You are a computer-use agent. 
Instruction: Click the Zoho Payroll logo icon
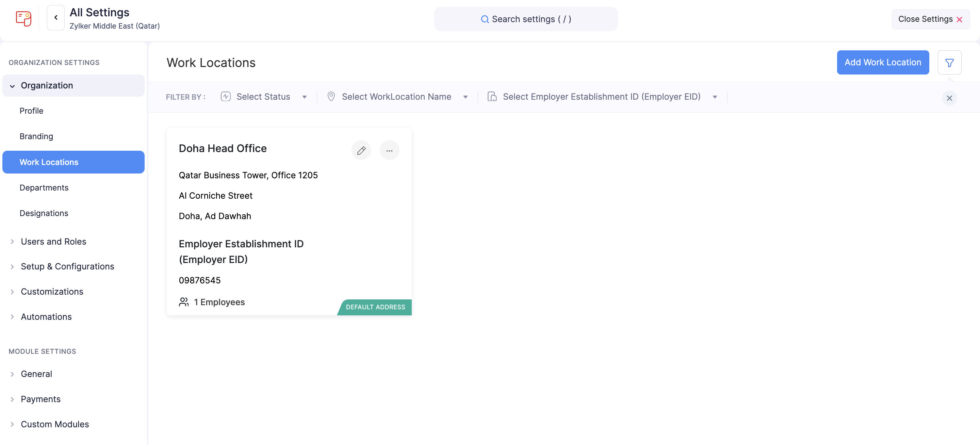[x=23, y=18]
